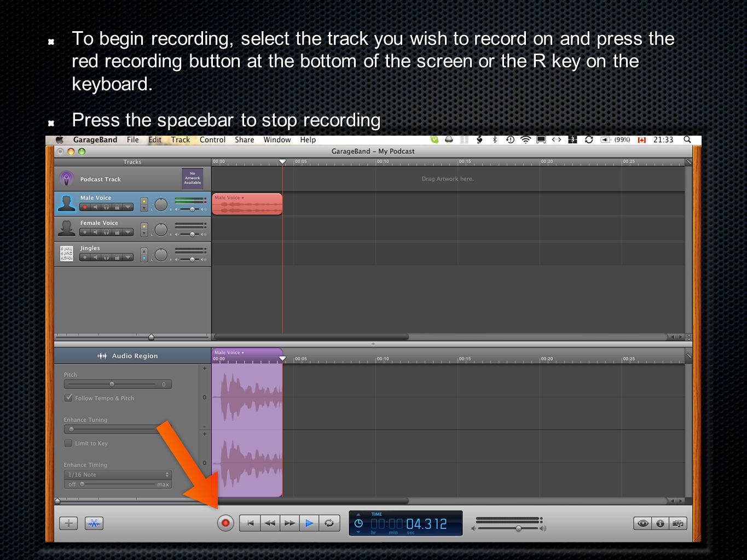Mute the Jingles track
Viewport: 747px width, 560px height.
96,258
